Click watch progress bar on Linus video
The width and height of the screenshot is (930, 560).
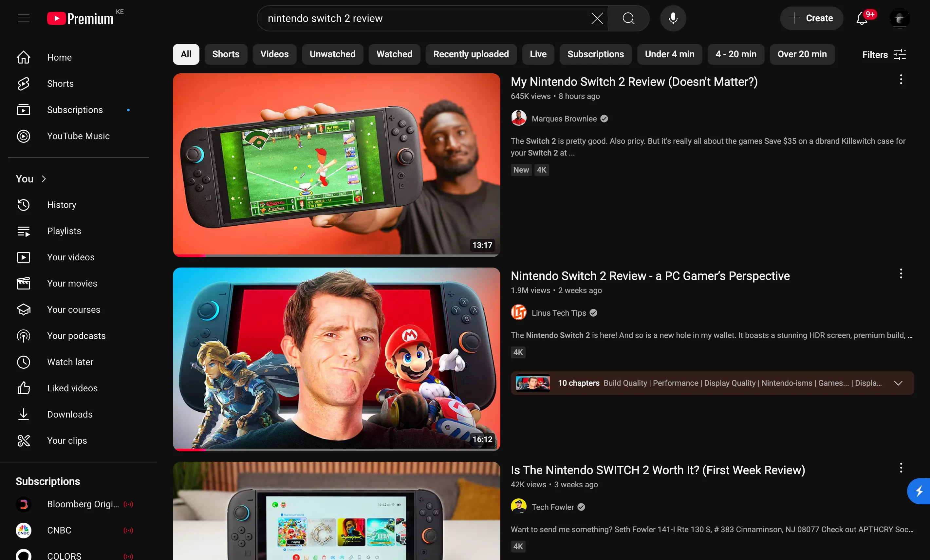click(337, 449)
